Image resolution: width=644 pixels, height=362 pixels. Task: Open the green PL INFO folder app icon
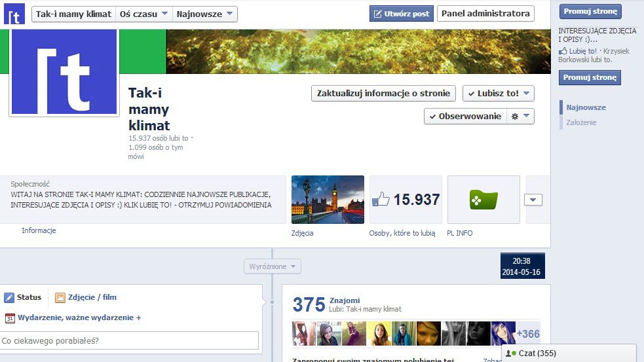[483, 200]
